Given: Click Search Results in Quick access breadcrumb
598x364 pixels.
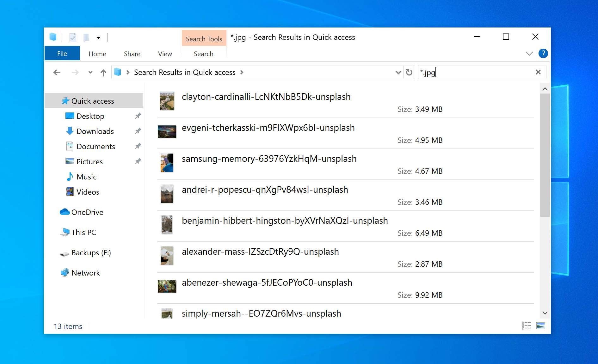Looking at the screenshot, I should coord(185,72).
